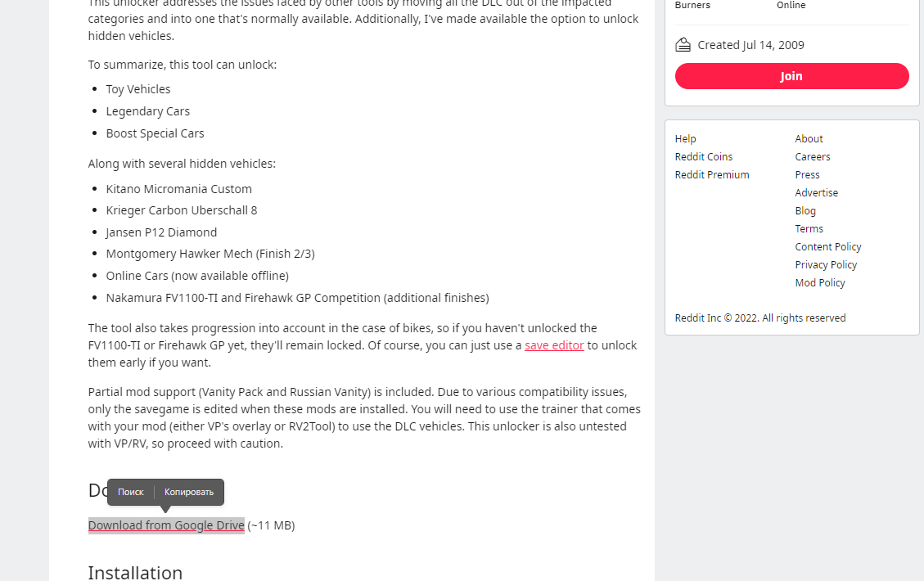Open the Press link
The image size is (924, 581).
(807, 175)
